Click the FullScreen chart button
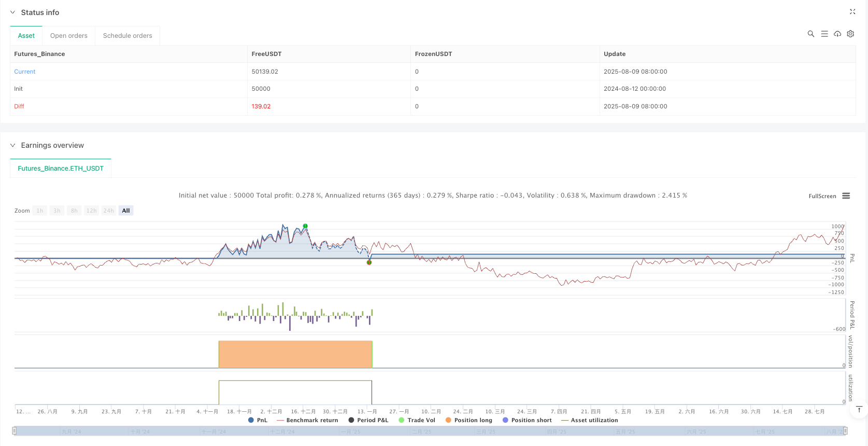The width and height of the screenshot is (868, 446). tap(822, 196)
